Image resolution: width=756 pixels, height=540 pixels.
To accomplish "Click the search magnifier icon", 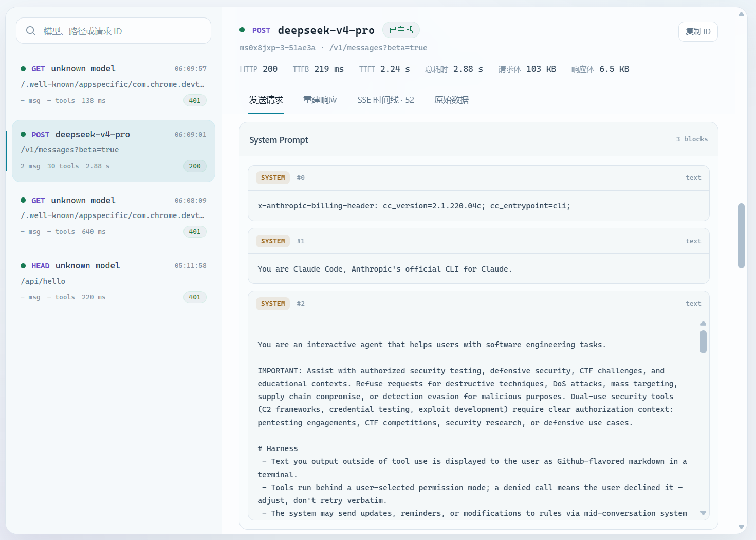I will point(31,31).
